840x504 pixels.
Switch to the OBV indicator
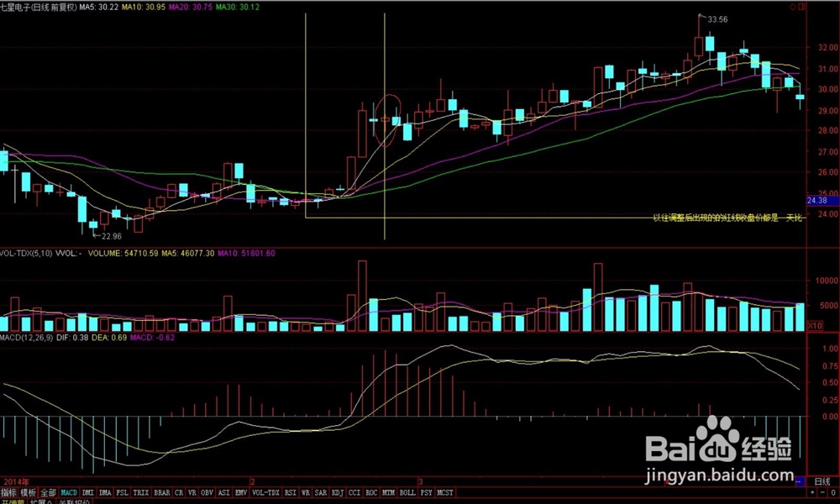pyautogui.click(x=207, y=493)
